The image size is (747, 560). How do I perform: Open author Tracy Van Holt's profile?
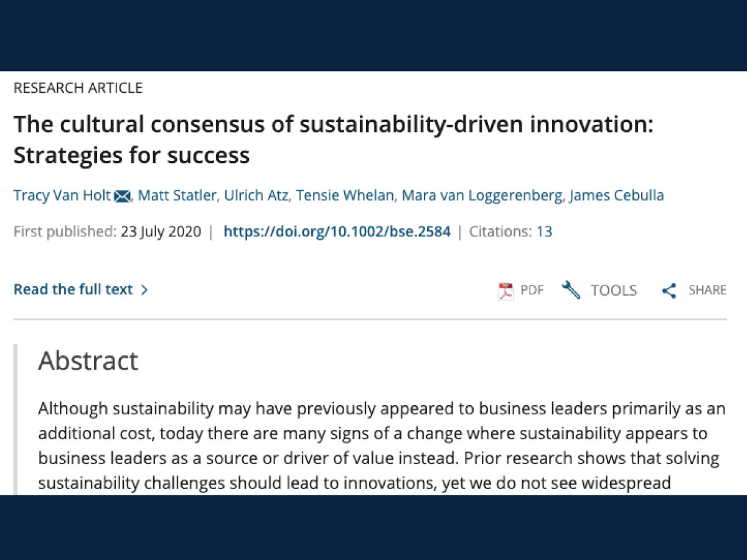coord(62,196)
